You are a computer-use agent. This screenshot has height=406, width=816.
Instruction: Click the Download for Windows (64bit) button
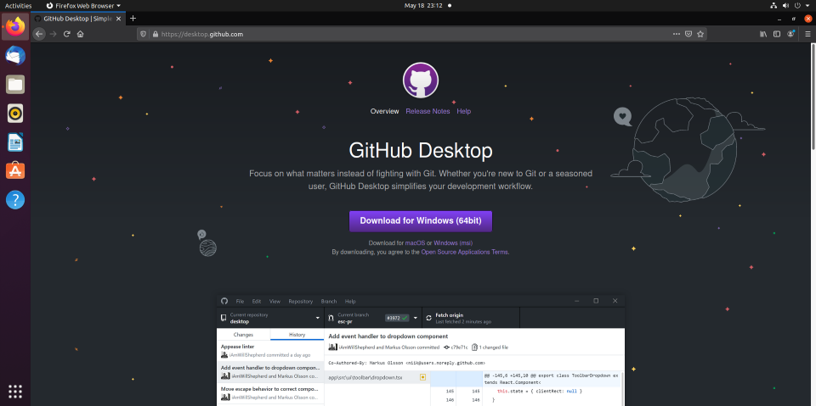click(x=420, y=220)
